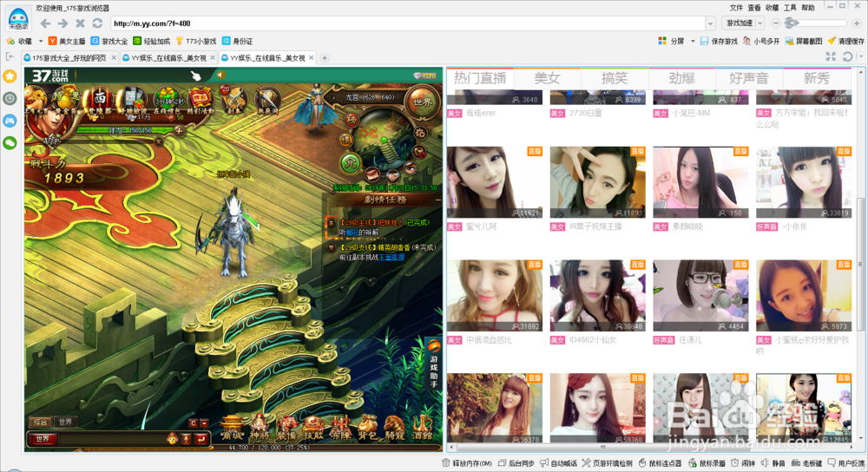Expand the address bar URL dropdown

coord(710,23)
